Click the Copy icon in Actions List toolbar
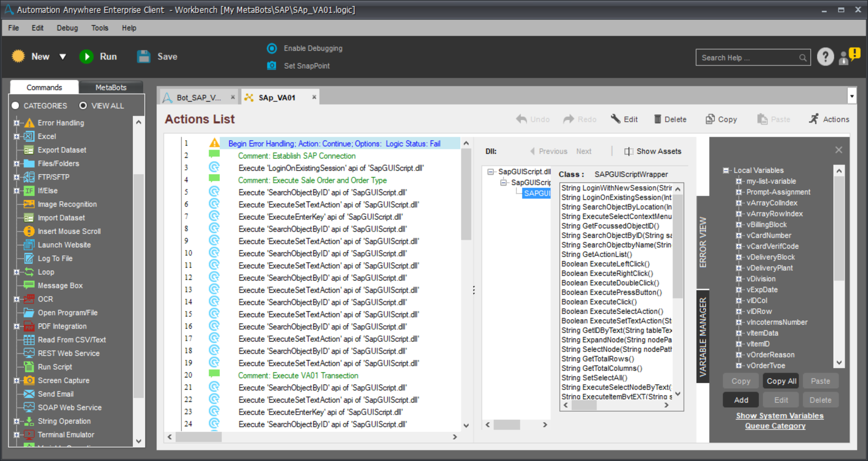Screen dimensions: 868x461 (710, 119)
